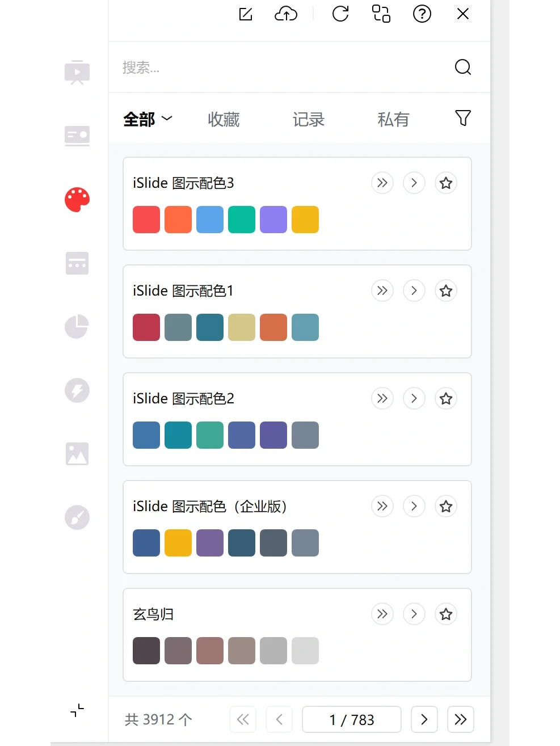Select the picture library sidebar icon
This screenshot has height=746, width=560.
pyautogui.click(x=77, y=454)
